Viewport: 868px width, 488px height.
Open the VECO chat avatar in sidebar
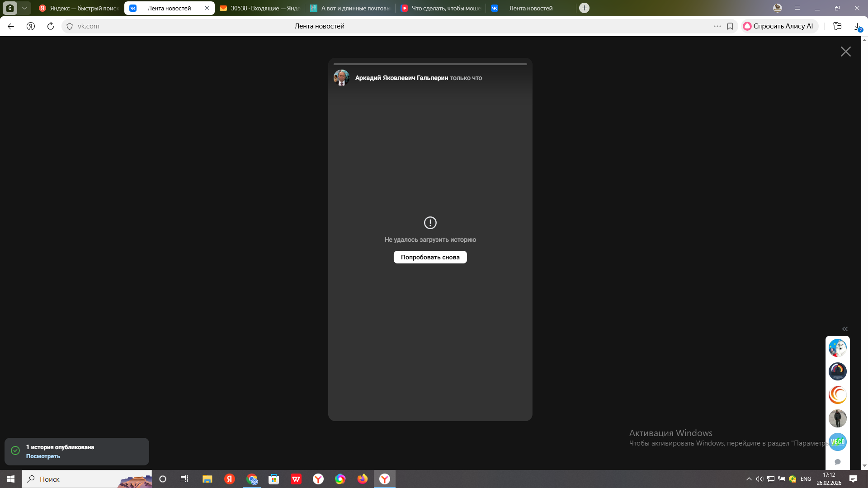pos(837,442)
